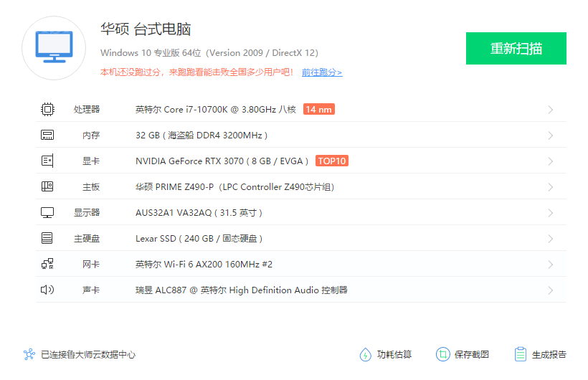This screenshot has height=380, width=588.
Task: Expand the 内存 row chevron
Action: pos(551,136)
